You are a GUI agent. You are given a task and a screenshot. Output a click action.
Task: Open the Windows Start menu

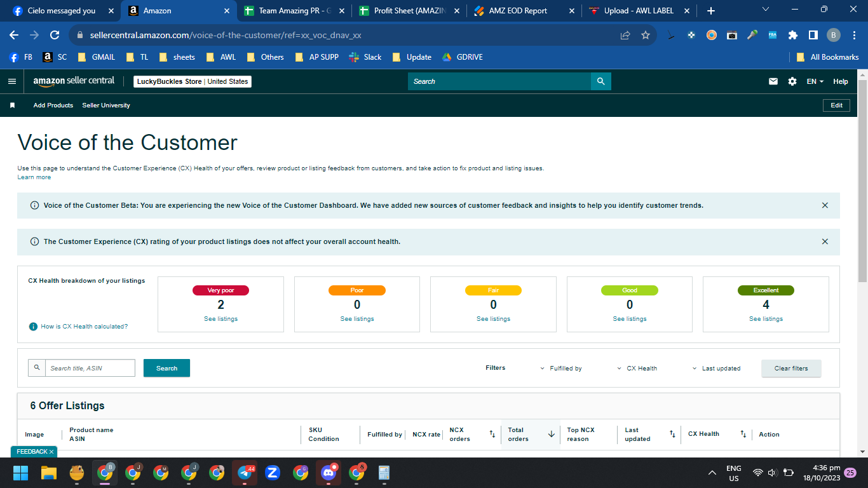click(21, 473)
